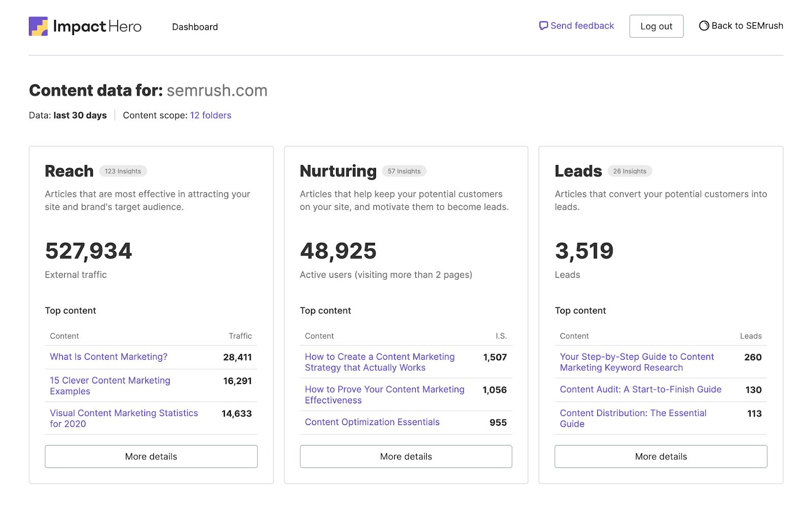Click the semrush.com domain title
812x509 pixels.
[217, 90]
